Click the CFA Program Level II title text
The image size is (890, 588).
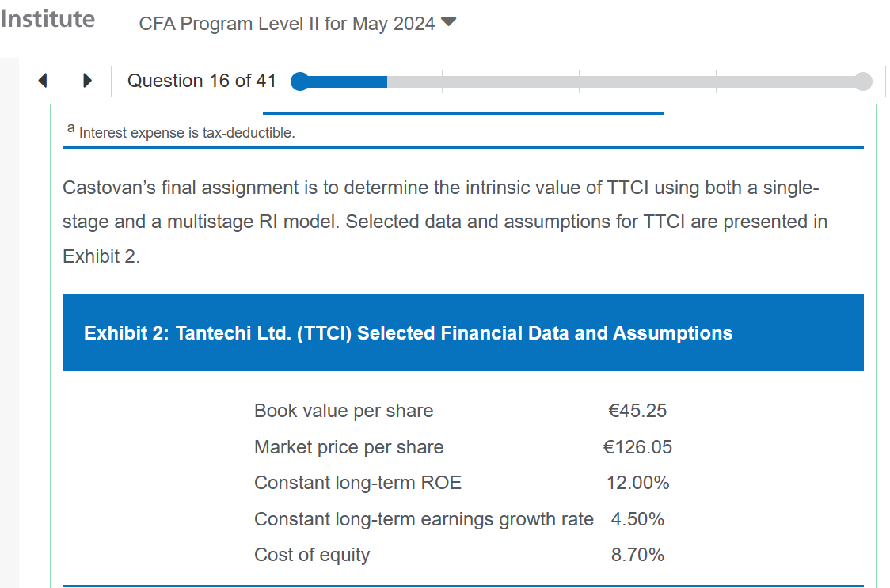coord(287,24)
